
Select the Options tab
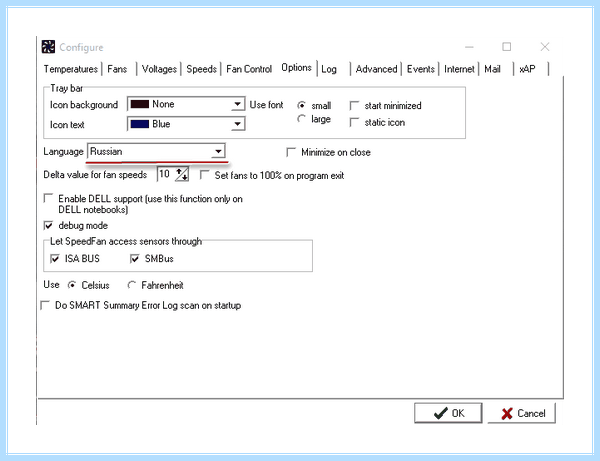pos(297,68)
